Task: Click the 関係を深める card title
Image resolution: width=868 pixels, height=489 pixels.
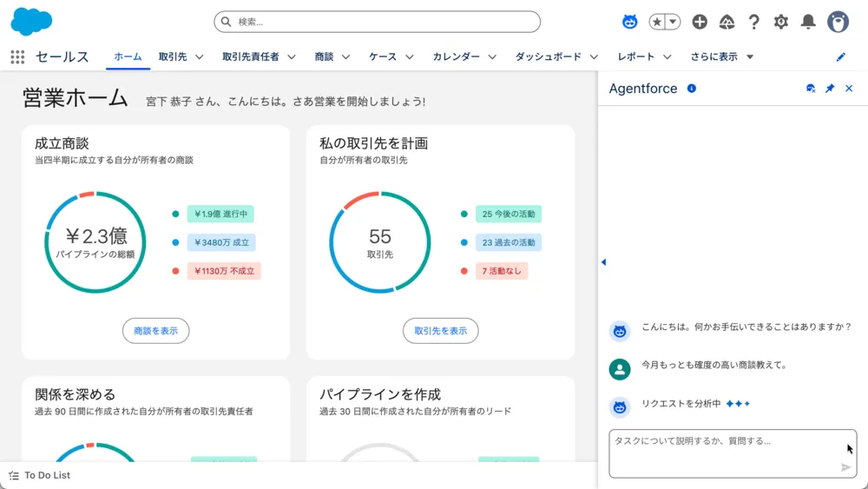Action: click(76, 394)
